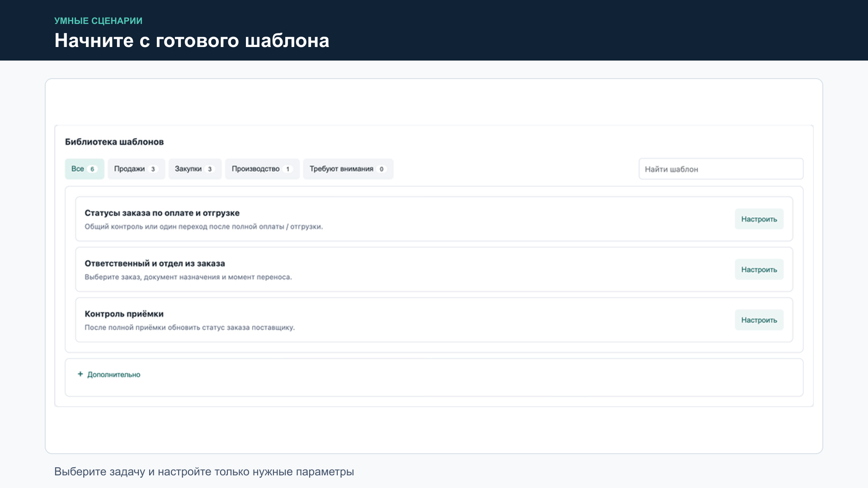Filter by 'Требуют внимания' tab
The width and height of the screenshot is (868, 488).
coord(348,169)
